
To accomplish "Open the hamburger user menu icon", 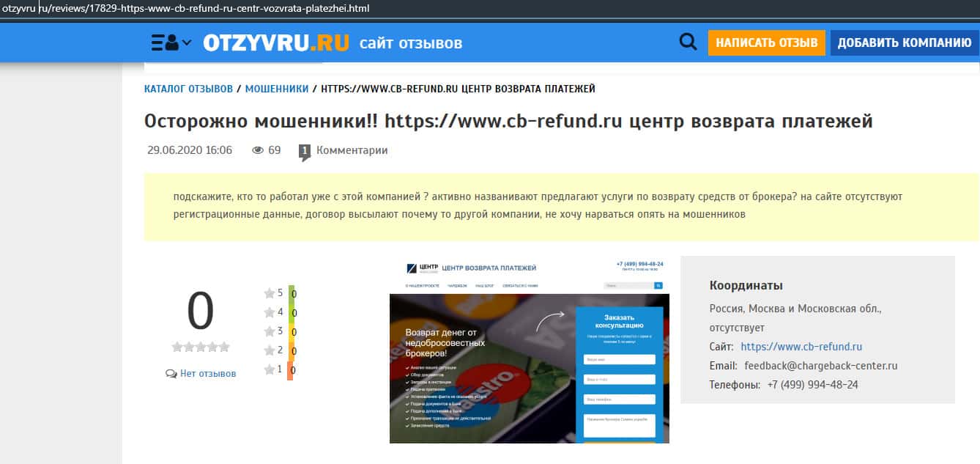I will pos(165,43).
